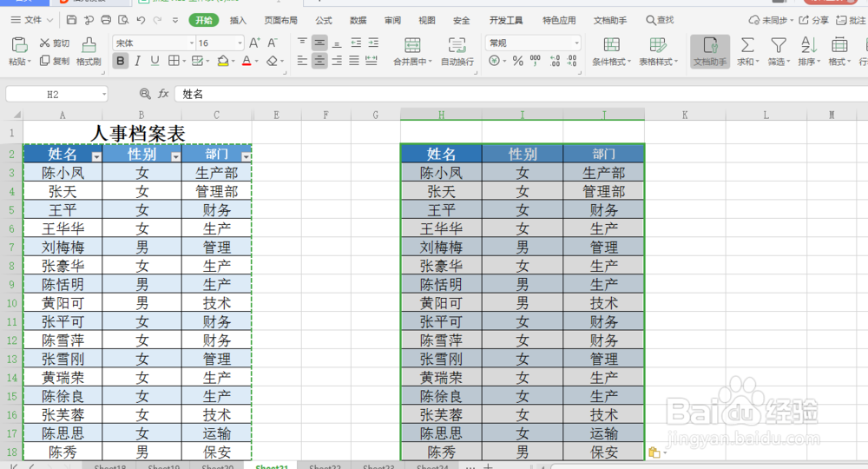This screenshot has width=868, height=469.
Task: Click the Undo arrow icon
Action: tap(141, 20)
